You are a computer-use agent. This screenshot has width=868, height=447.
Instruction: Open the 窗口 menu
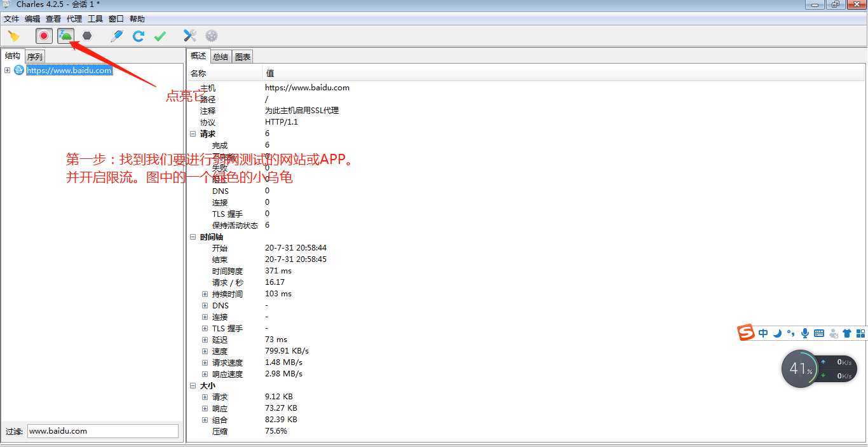pyautogui.click(x=116, y=19)
